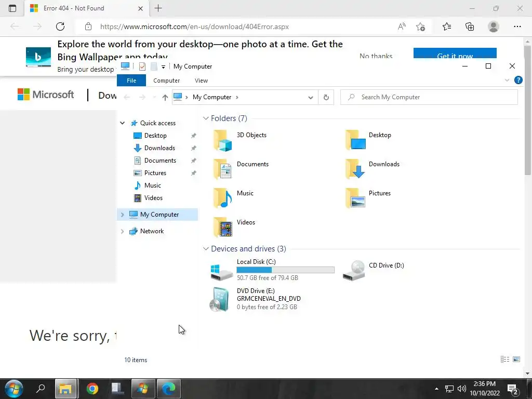
Task: Collapse the Folders (7) group
Action: (206, 118)
